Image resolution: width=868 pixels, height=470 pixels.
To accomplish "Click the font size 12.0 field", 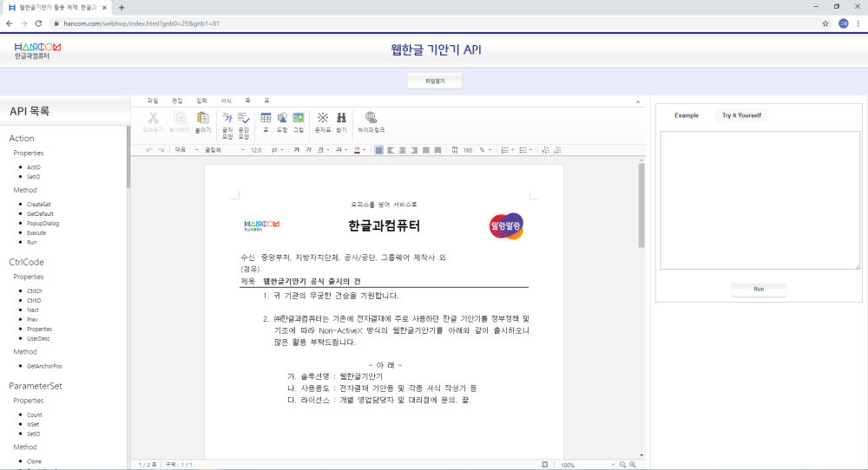I will [x=256, y=150].
